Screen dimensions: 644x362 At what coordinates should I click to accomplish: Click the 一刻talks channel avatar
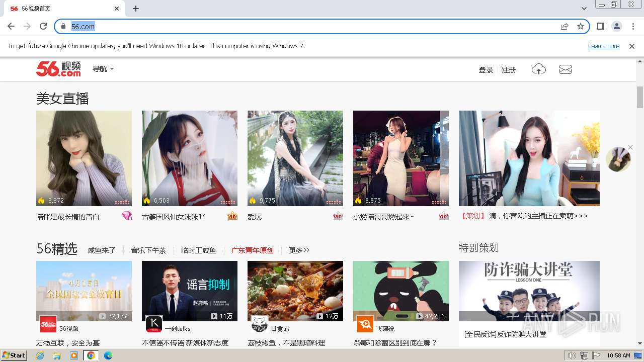[x=154, y=324]
